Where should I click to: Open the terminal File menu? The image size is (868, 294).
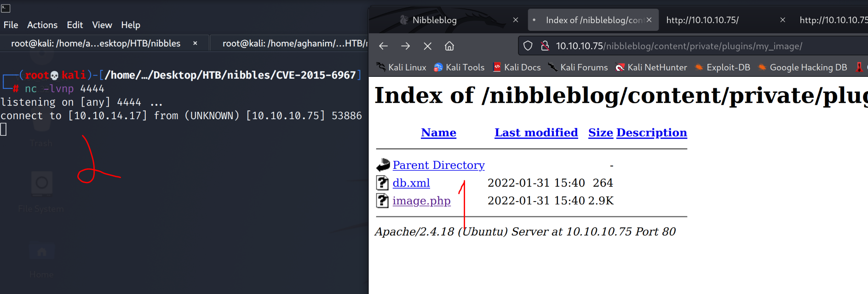(x=11, y=25)
